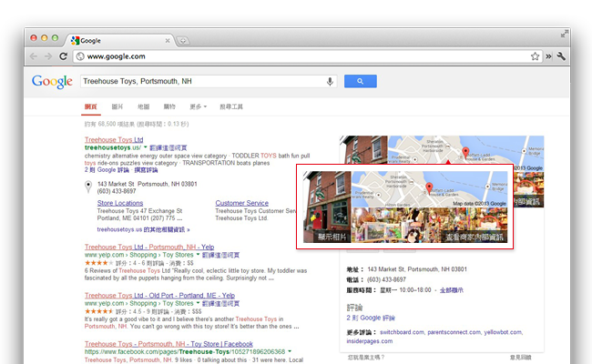Image resolution: width=592 pixels, height=364 pixels.
Task: Click the show-all hours link beside 10:00–18:00
Action: pyautogui.click(x=452, y=290)
